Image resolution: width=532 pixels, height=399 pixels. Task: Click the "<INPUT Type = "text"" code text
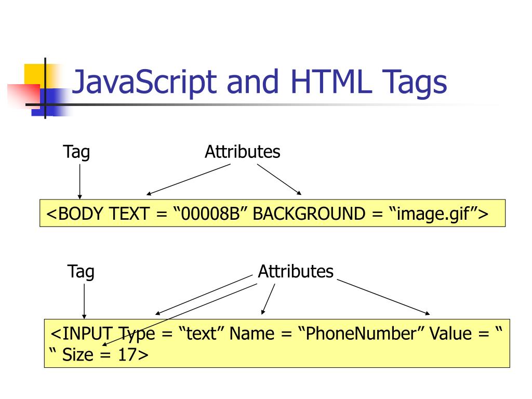pos(138,334)
